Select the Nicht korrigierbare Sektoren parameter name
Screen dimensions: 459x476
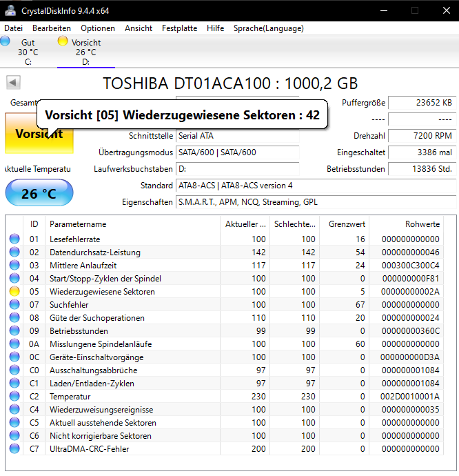click(101, 436)
